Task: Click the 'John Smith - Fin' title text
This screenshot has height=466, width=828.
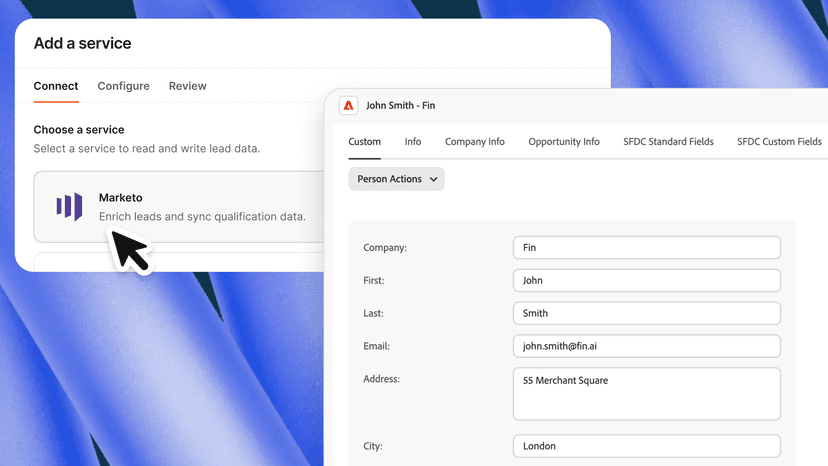Action: pyautogui.click(x=401, y=106)
